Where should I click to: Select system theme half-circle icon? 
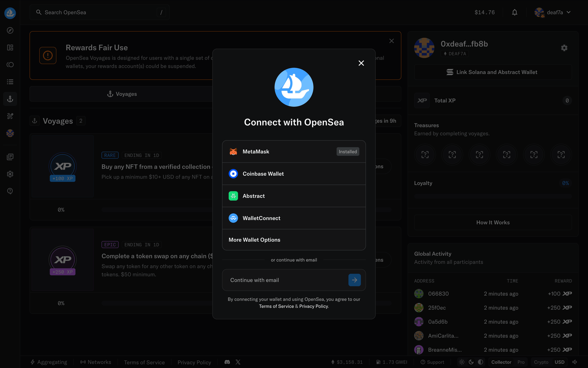click(481, 362)
